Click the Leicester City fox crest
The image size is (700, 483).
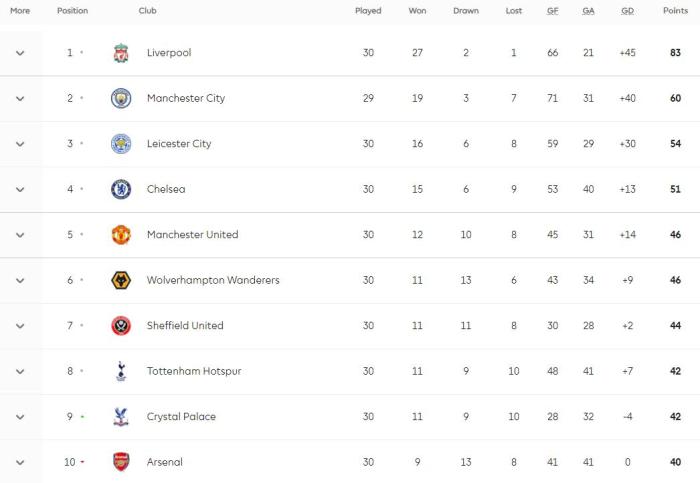[x=121, y=144]
